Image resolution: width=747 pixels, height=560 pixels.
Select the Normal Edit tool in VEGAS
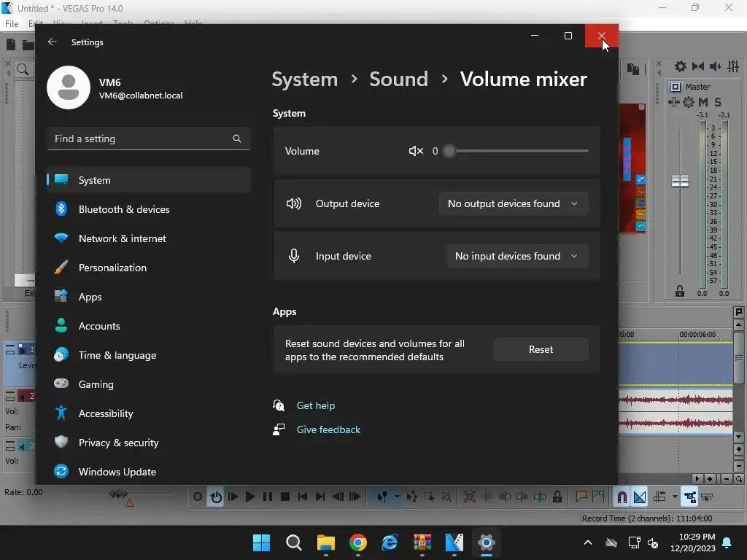click(x=382, y=497)
